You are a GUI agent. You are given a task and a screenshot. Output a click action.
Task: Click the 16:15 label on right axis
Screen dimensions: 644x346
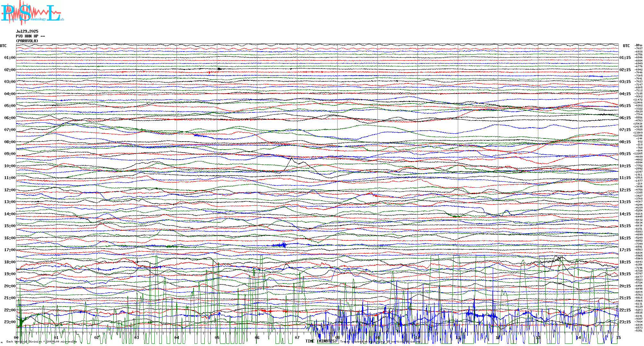625,238
